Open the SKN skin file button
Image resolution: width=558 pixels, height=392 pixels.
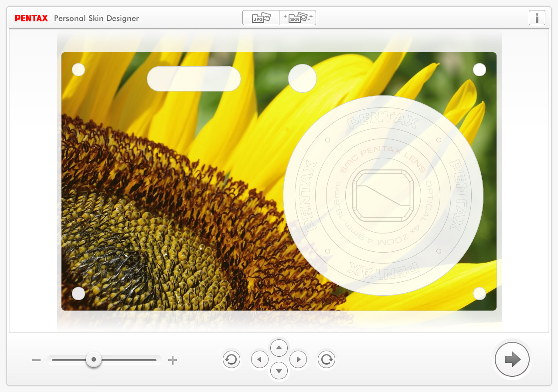coord(298,18)
